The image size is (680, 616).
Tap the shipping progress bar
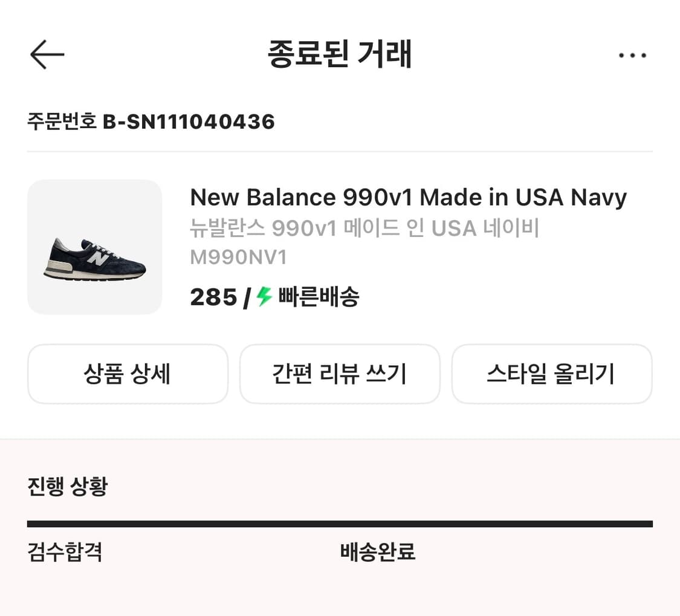click(x=340, y=521)
